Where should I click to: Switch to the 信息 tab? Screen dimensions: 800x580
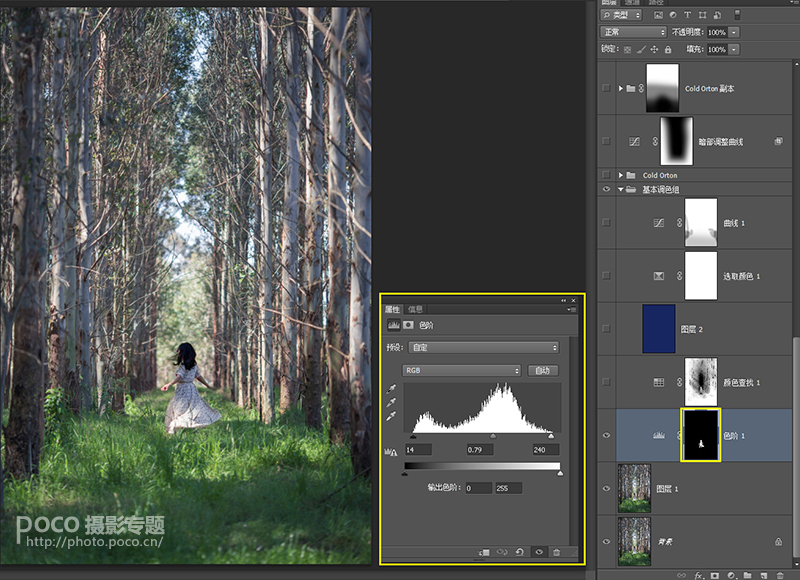[x=415, y=309]
